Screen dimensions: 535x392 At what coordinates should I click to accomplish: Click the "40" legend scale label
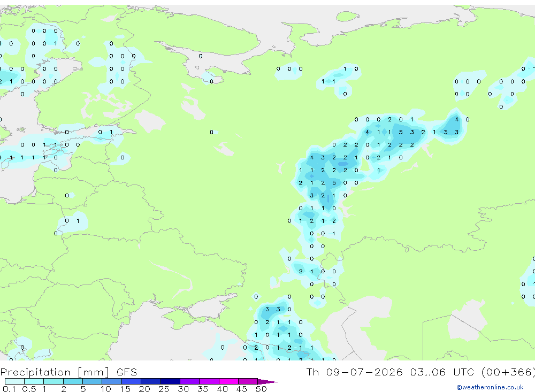tap(223, 389)
